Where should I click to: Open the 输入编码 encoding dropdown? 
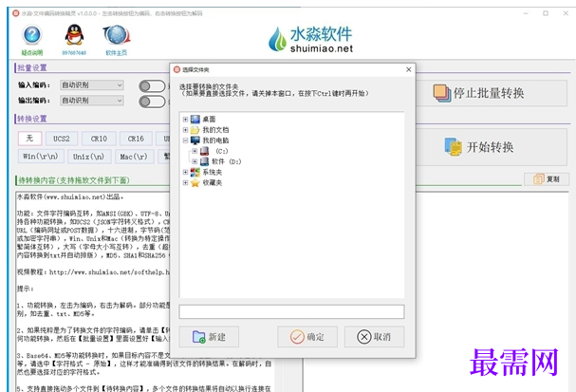click(x=92, y=85)
